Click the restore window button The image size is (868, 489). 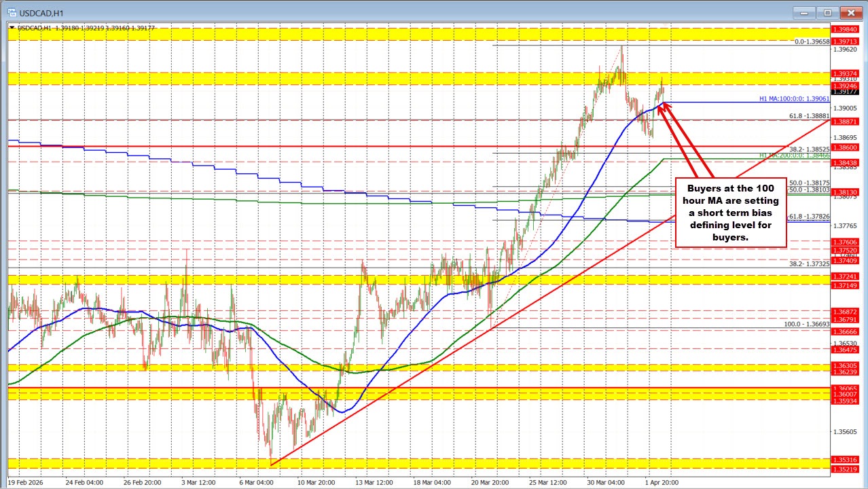827,12
